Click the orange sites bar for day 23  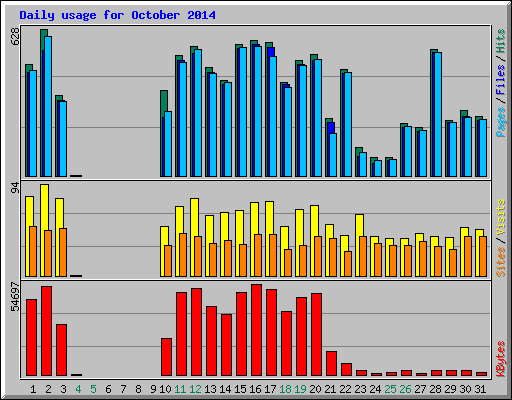(363, 256)
